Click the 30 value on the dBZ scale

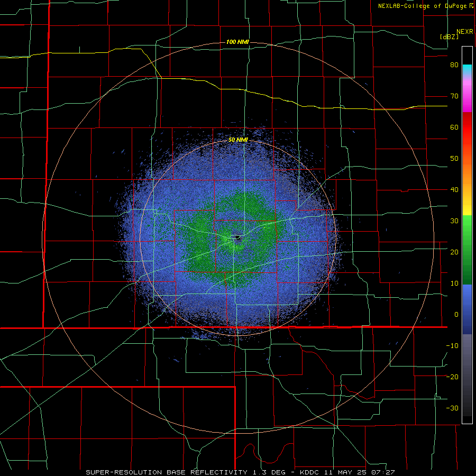point(454,221)
